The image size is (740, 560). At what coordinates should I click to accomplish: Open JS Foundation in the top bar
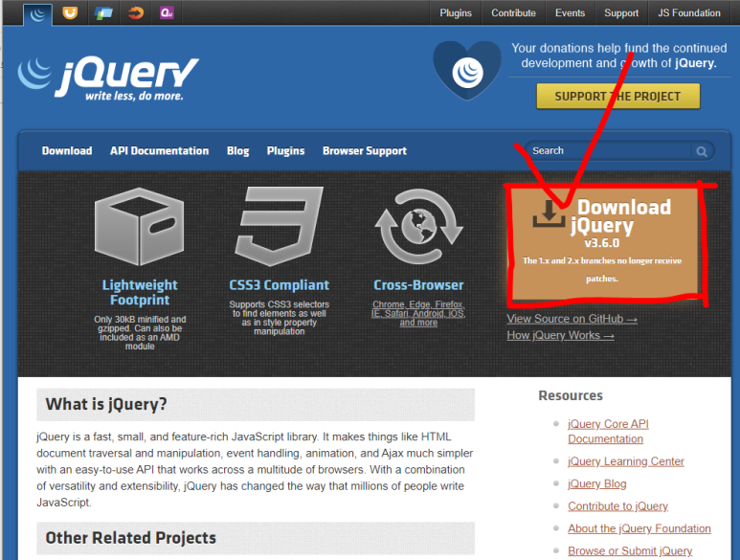(x=689, y=12)
